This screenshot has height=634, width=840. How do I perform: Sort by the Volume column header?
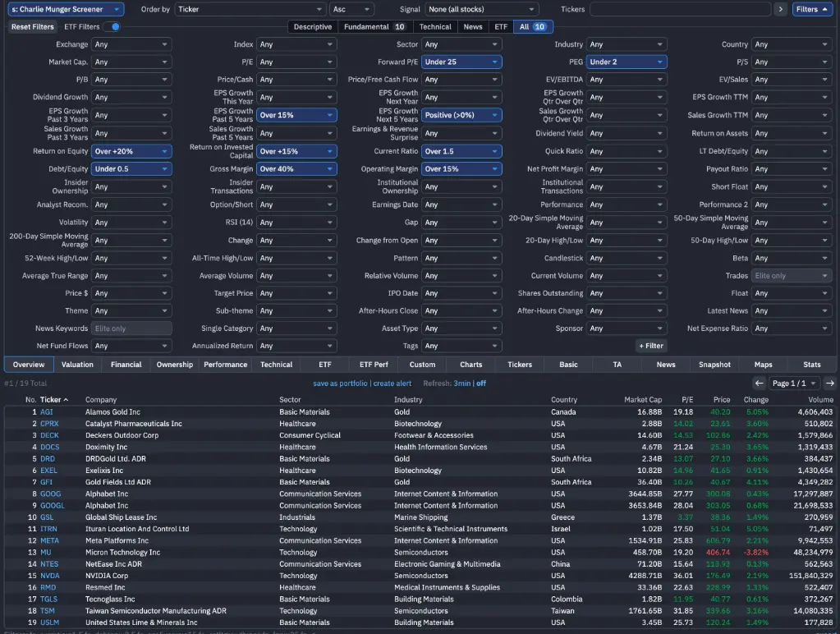(821, 400)
